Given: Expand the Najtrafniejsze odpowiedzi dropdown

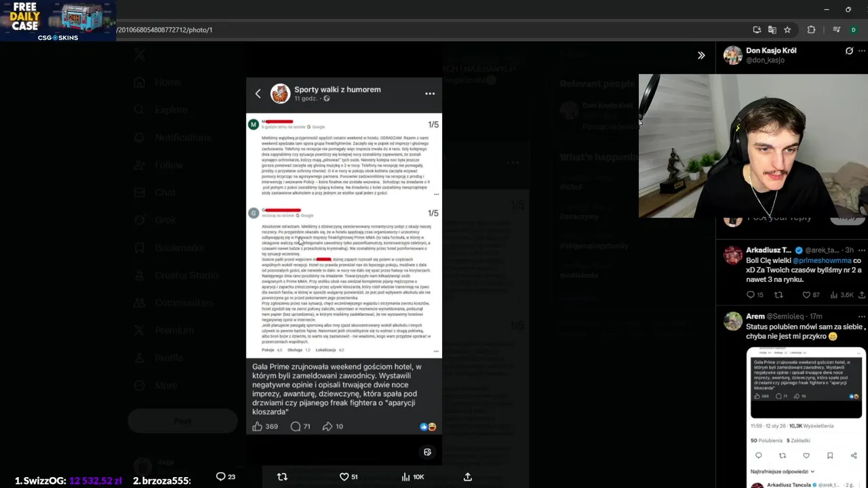Looking at the screenshot, I should click(783, 471).
